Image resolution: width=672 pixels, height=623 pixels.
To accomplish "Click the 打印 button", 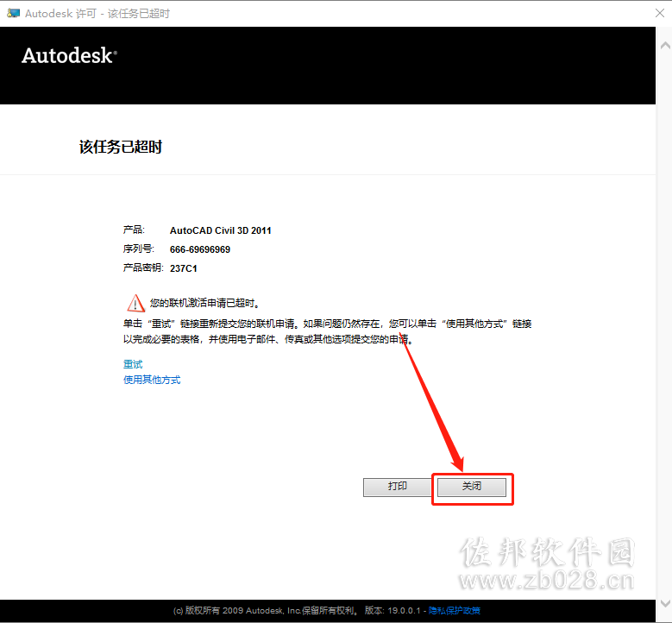I will point(398,487).
